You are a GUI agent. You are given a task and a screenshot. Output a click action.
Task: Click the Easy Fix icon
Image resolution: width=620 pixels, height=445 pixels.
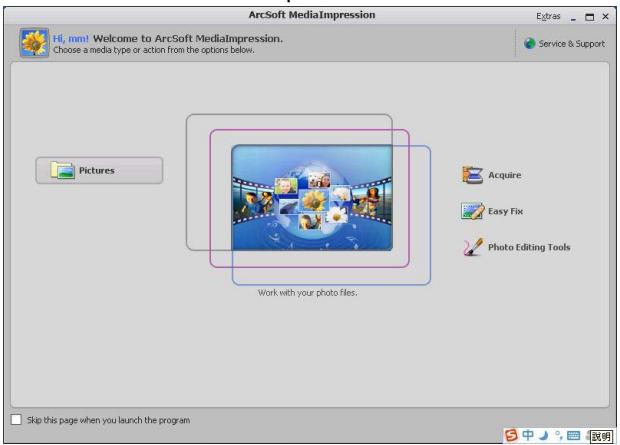[473, 211]
